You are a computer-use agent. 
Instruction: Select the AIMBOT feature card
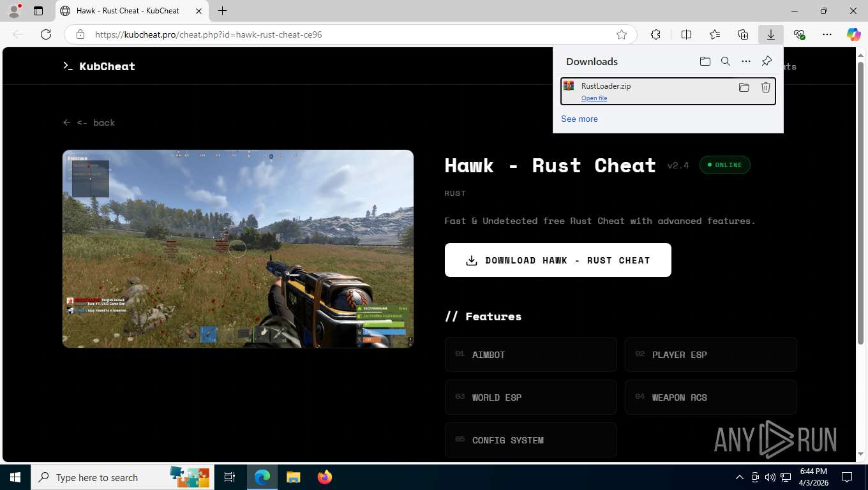point(531,355)
